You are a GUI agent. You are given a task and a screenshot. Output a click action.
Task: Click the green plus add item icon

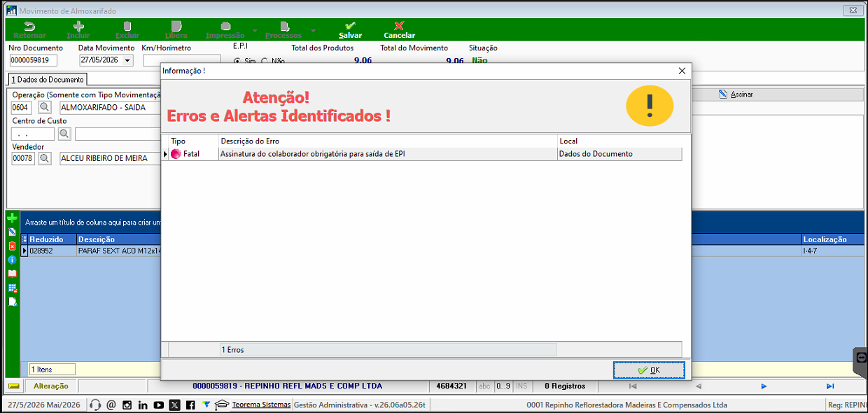pyautogui.click(x=12, y=218)
